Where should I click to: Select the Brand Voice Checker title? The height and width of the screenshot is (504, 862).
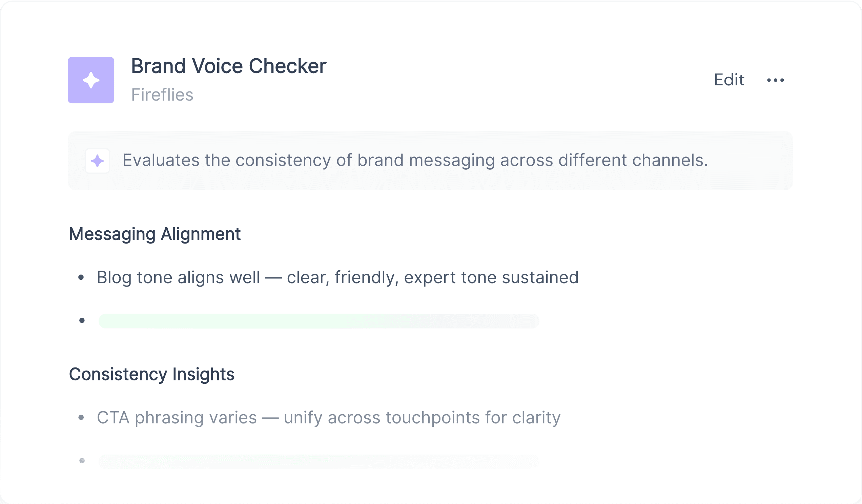(229, 66)
